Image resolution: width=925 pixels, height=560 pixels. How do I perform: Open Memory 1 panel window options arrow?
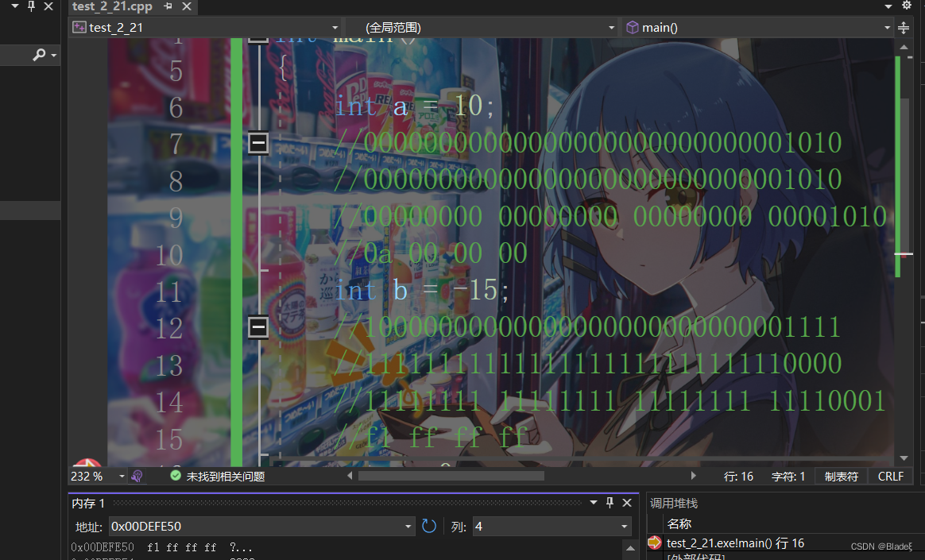594,503
